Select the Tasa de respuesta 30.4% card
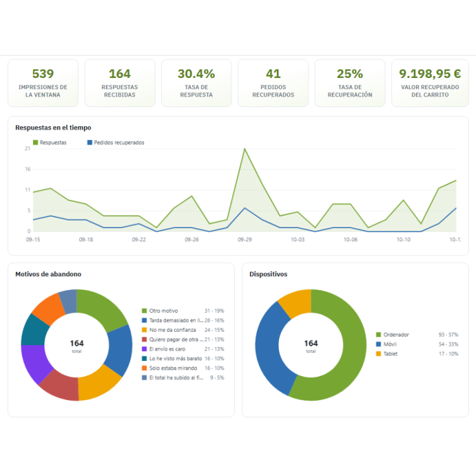The width and height of the screenshot is (476, 476). pos(196,83)
